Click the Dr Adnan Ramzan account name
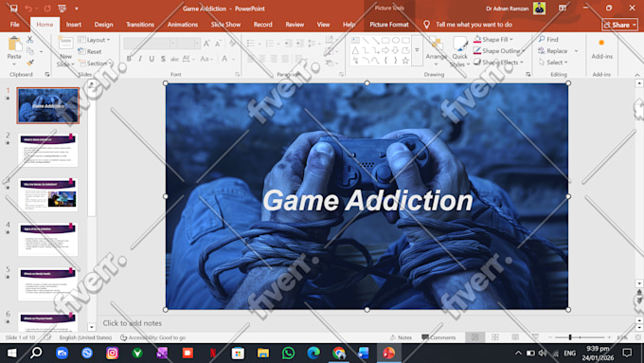Viewport: 644px width, 363px height. pos(507,9)
